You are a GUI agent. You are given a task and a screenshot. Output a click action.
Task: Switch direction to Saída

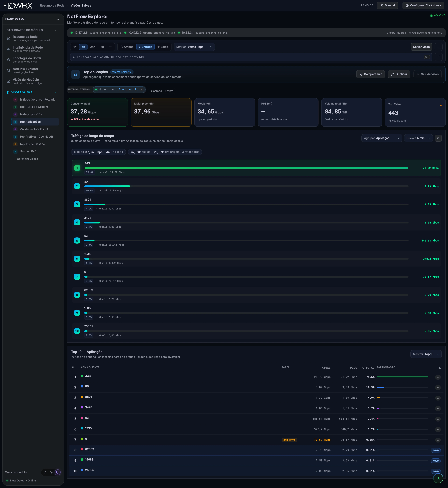163,47
